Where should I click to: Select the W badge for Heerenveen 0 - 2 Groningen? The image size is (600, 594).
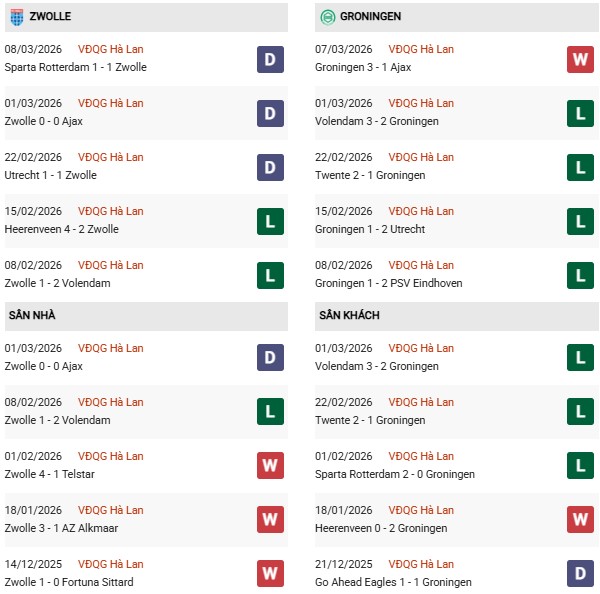(580, 520)
